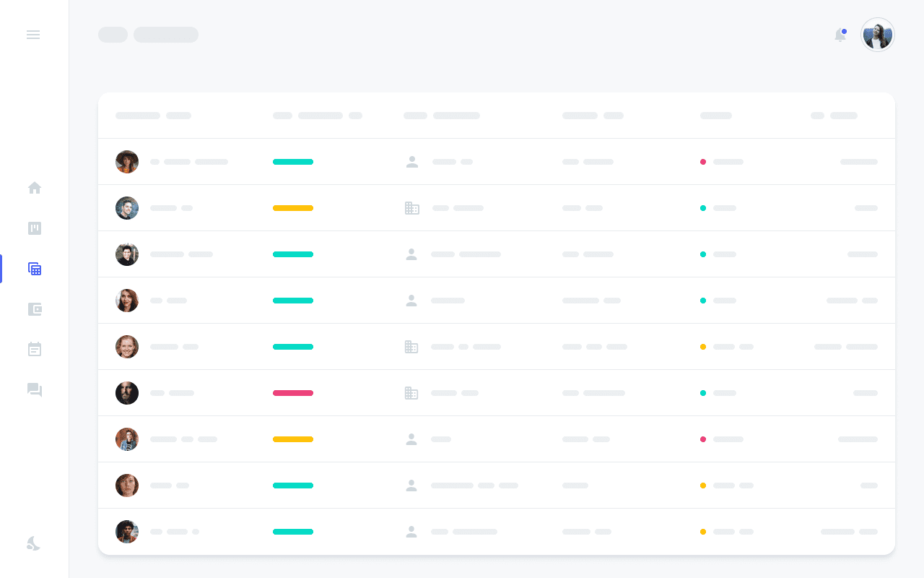Select the Kanban board icon in sidebar

click(35, 228)
